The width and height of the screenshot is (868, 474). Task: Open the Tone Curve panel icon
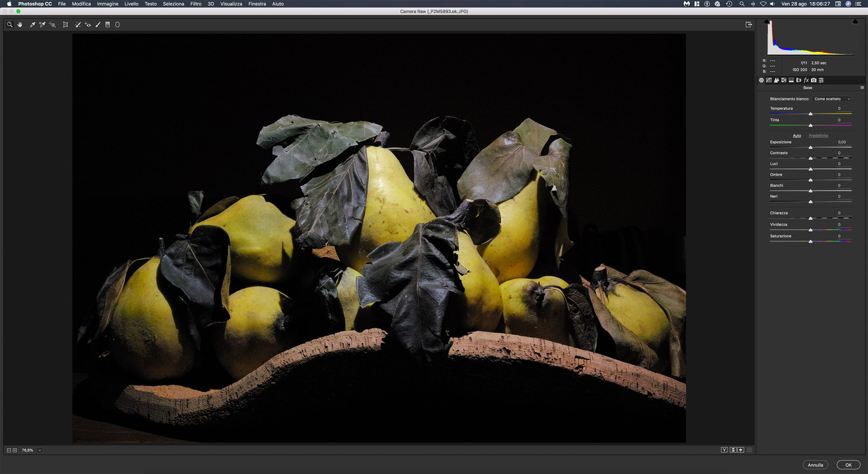tap(769, 80)
